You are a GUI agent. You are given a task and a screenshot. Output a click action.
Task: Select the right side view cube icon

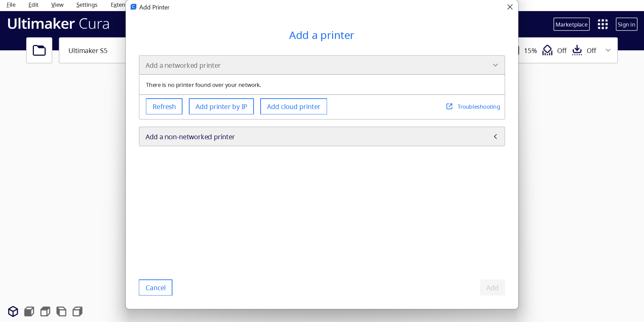[77, 311]
